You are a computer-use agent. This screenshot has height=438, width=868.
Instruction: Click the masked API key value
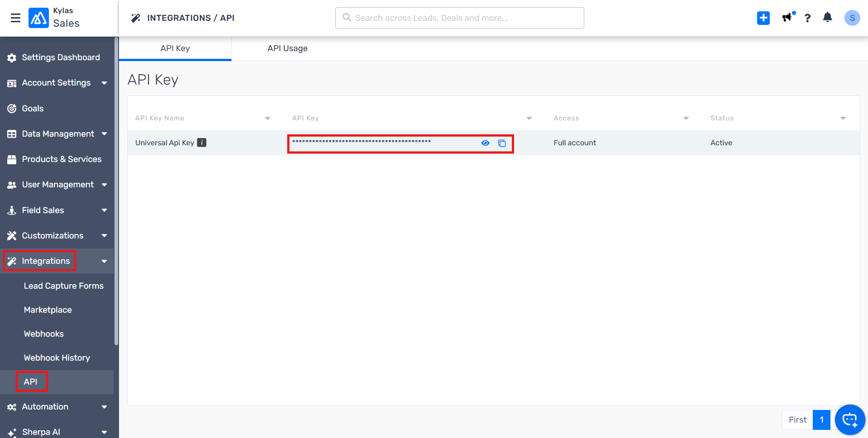(x=362, y=142)
